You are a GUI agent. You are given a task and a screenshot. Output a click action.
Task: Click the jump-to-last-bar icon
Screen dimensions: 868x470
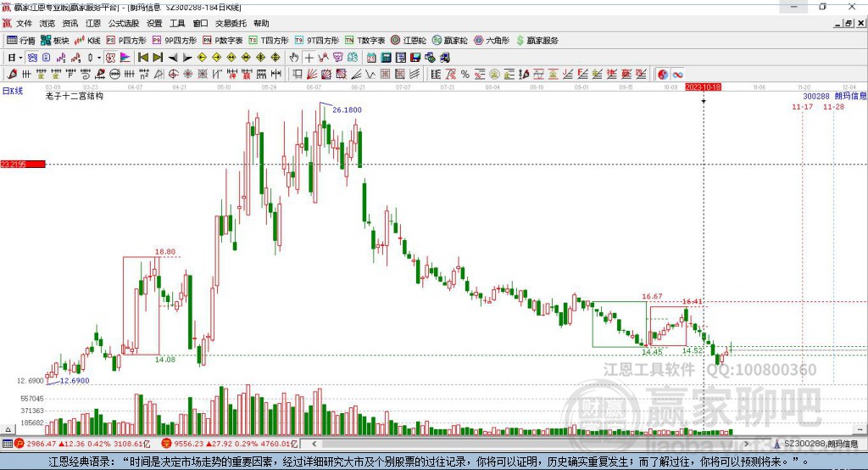tap(158, 58)
